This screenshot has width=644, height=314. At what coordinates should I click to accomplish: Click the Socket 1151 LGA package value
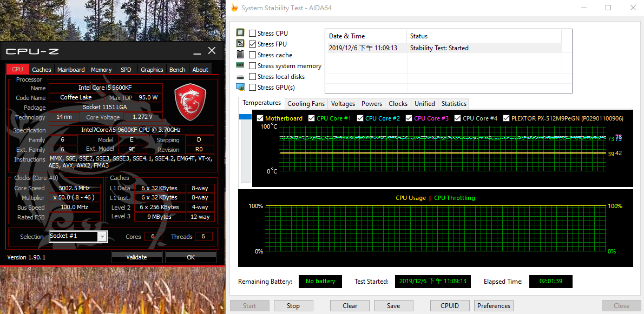(106, 108)
